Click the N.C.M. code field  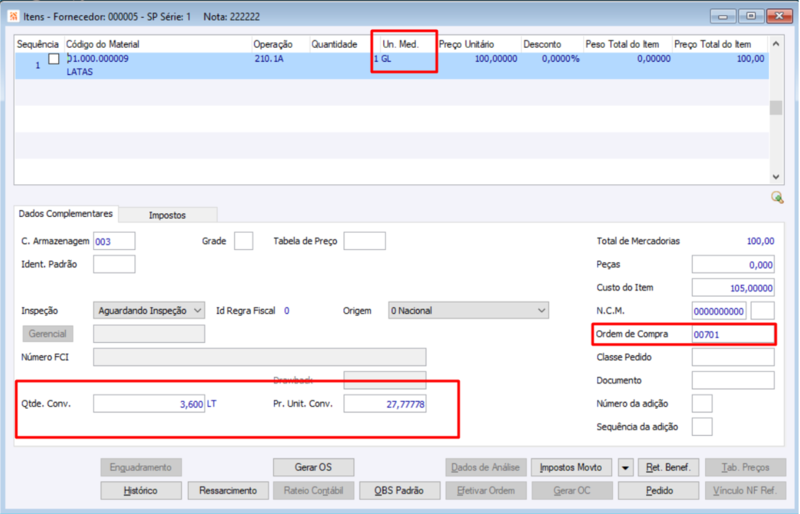[x=719, y=311]
